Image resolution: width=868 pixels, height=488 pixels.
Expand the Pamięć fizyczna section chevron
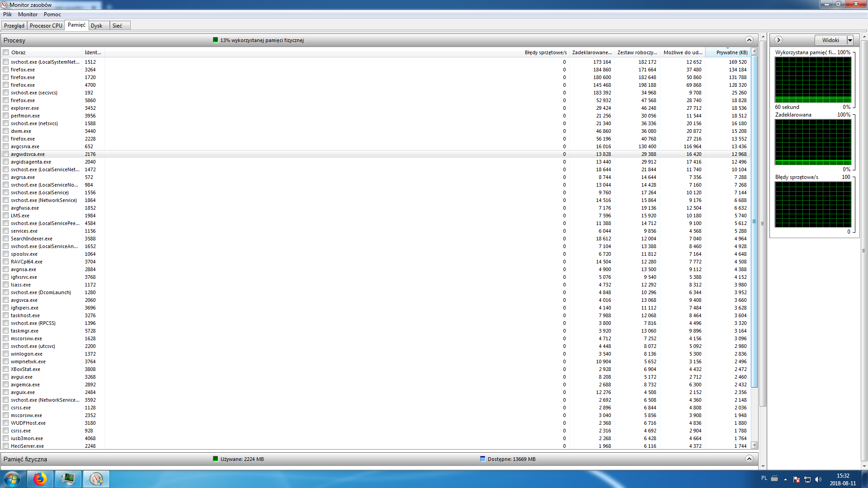749,459
